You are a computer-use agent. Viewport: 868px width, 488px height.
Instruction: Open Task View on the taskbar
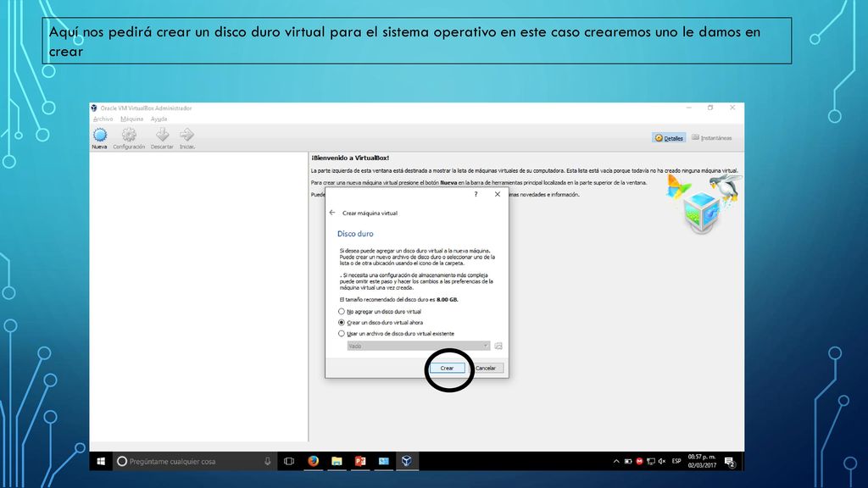pyautogui.click(x=289, y=461)
